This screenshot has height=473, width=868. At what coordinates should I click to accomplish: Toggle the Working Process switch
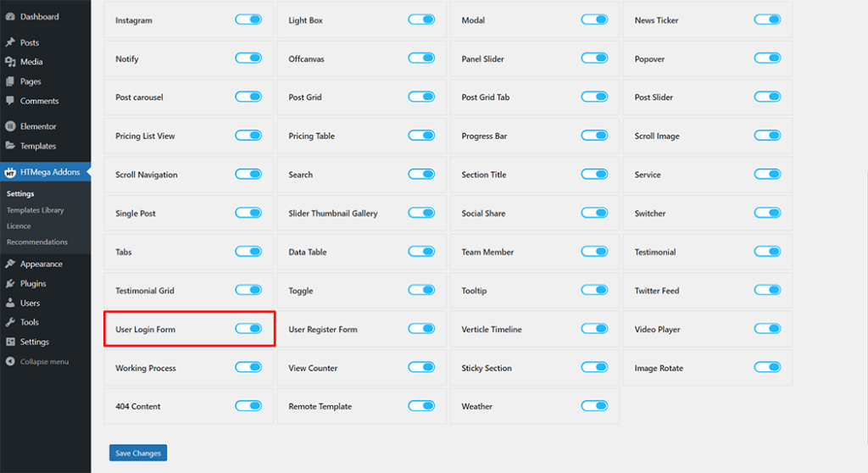(x=248, y=367)
